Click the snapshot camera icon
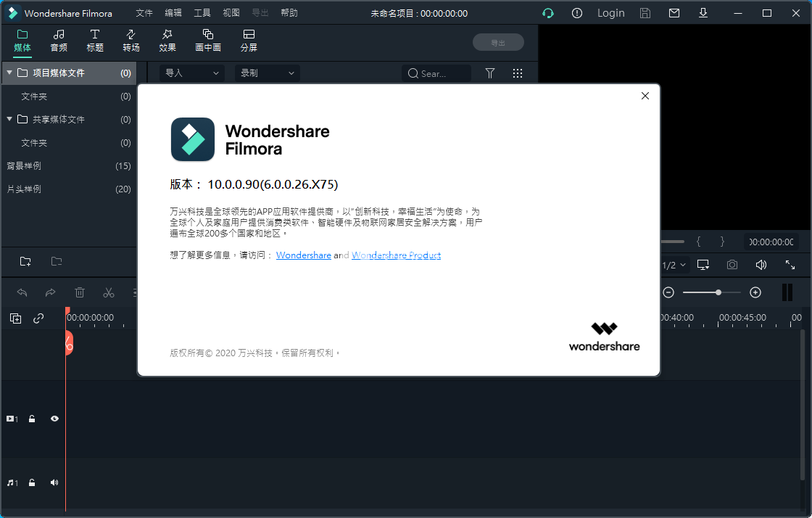The image size is (812, 518). [x=732, y=266]
